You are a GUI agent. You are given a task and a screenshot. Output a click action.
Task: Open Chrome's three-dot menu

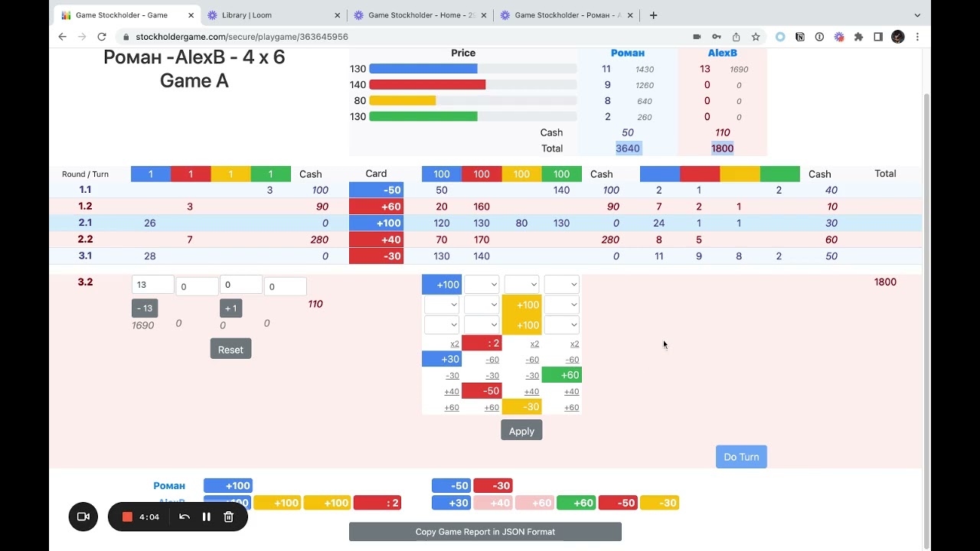[x=917, y=37]
